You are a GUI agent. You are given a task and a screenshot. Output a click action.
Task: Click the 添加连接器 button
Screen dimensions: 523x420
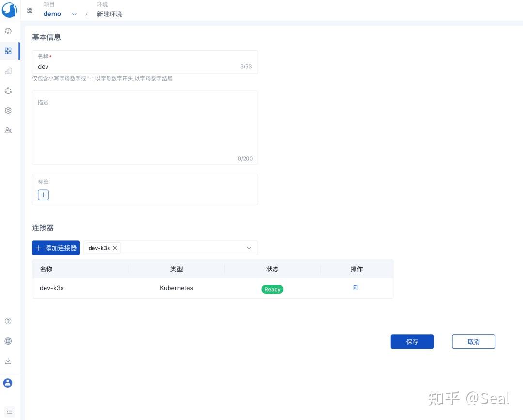point(56,247)
